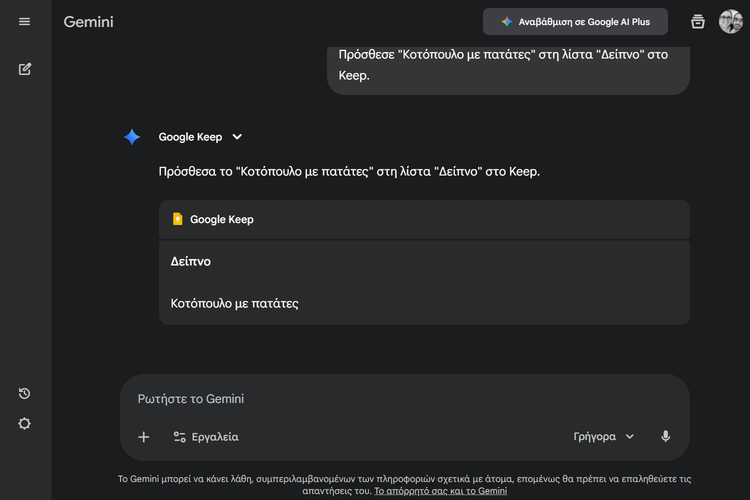Open the activity history icon
The height and width of the screenshot is (500, 750).
click(25, 393)
